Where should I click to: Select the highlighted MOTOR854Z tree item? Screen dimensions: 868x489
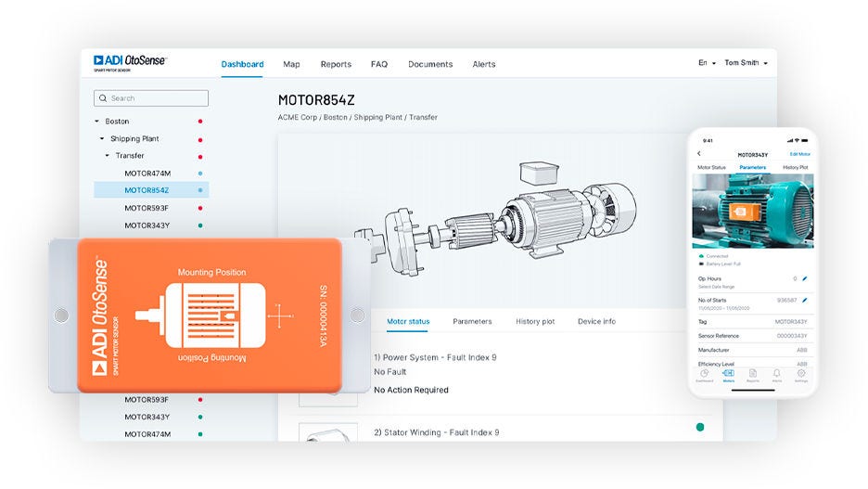[151, 190]
